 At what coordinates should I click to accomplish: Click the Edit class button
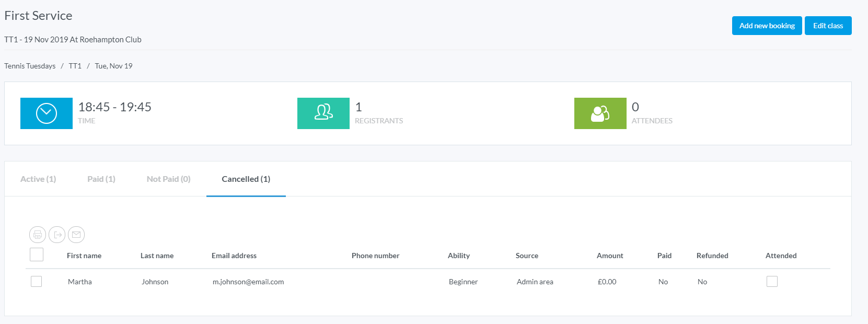point(828,26)
